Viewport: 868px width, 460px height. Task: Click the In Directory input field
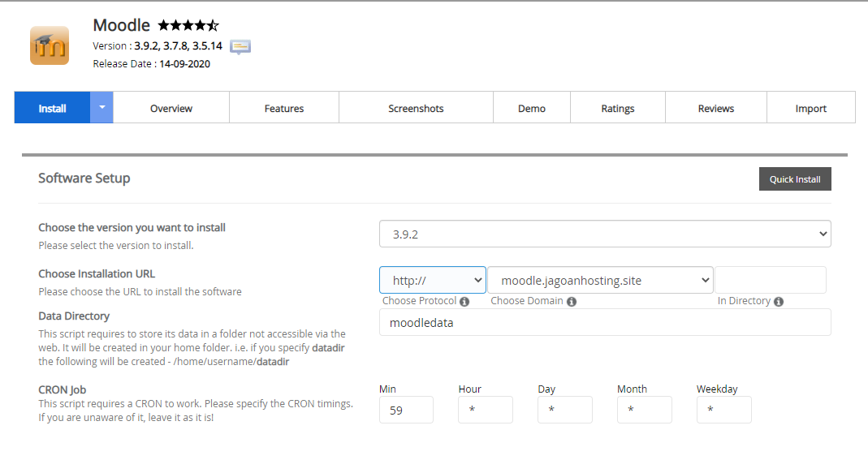(771, 280)
